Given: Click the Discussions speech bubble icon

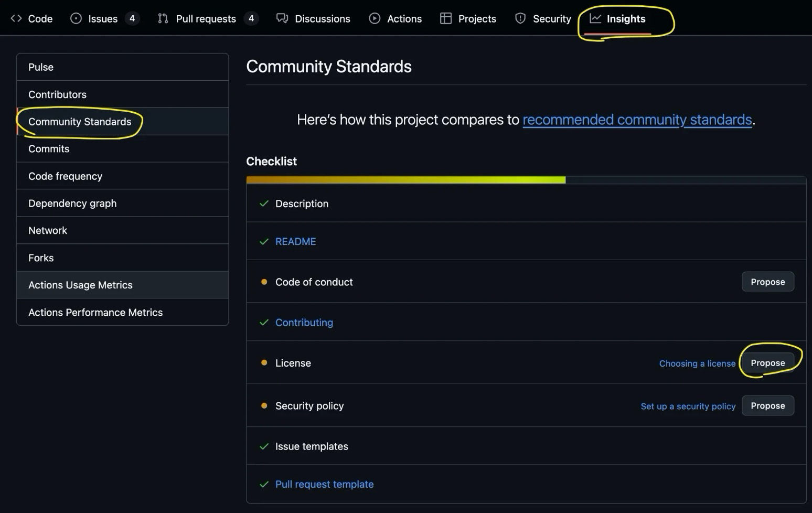Looking at the screenshot, I should 282,18.
